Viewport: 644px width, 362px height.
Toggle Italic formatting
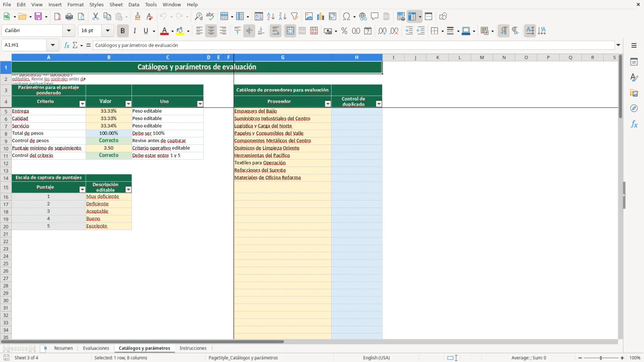(x=135, y=31)
